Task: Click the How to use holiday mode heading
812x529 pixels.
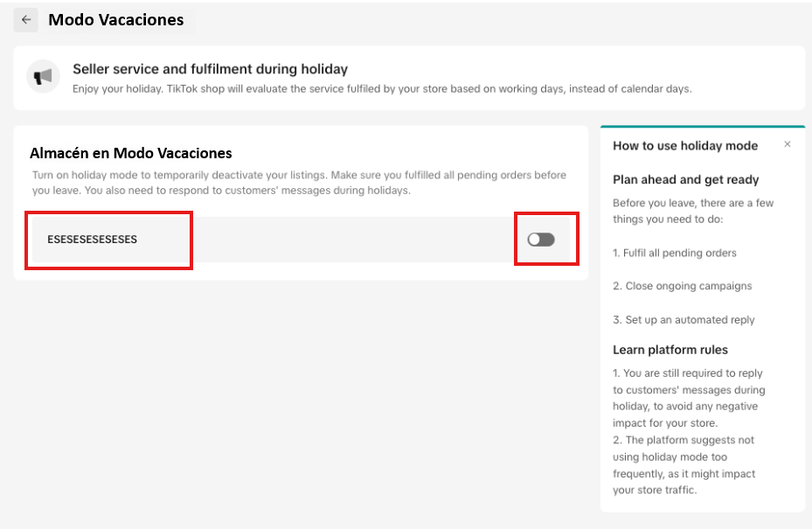Action: pos(685,146)
